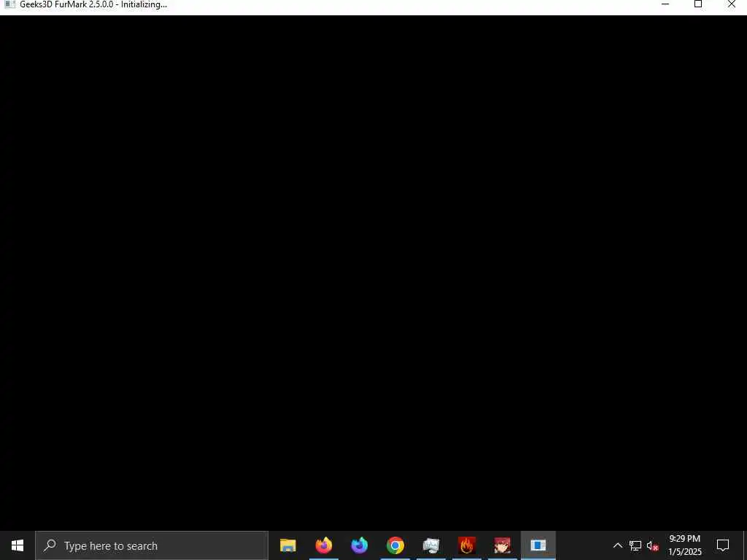
Task: Switch to FurMark flame icon on taskbar
Action: coord(466,545)
